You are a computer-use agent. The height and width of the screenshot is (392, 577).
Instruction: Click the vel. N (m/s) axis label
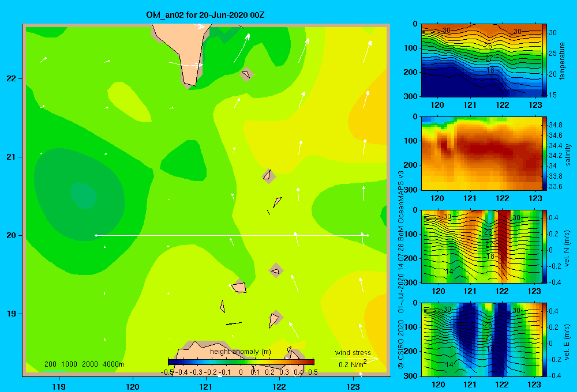[x=567, y=248]
